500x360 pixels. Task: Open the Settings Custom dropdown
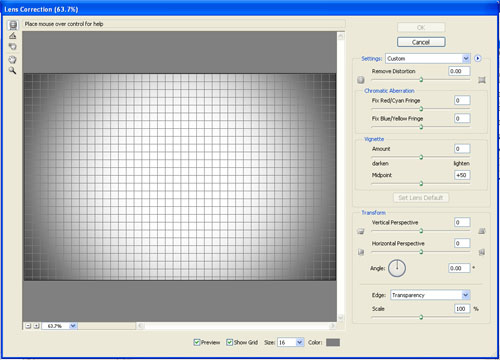click(x=428, y=59)
